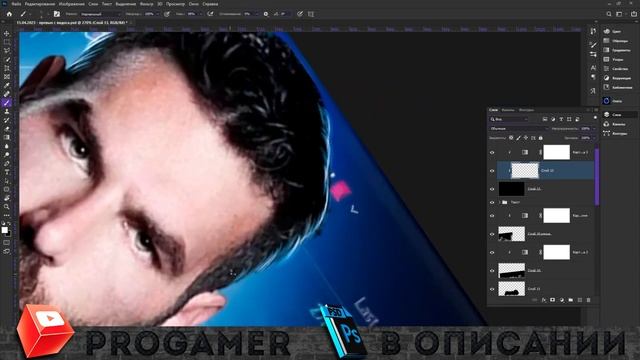Enable airbrush build-up in options bar
Screen dimensions: 640x360
tap(211, 14)
